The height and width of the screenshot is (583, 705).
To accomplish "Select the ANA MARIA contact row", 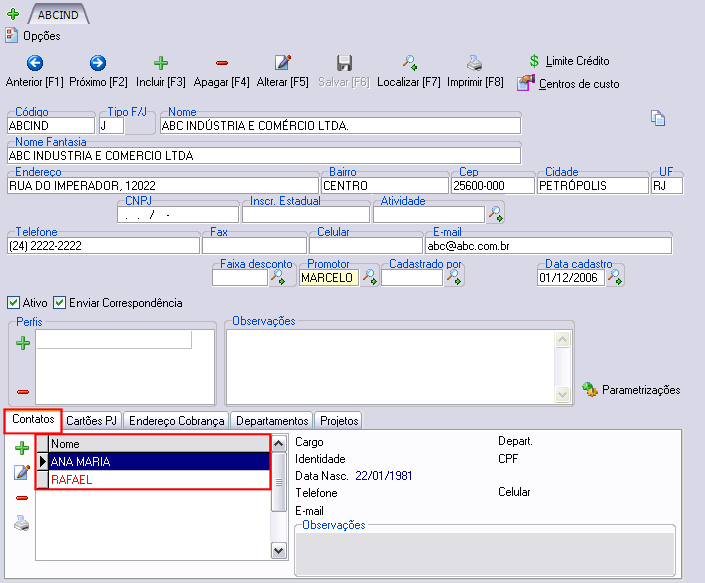I will 159,461.
